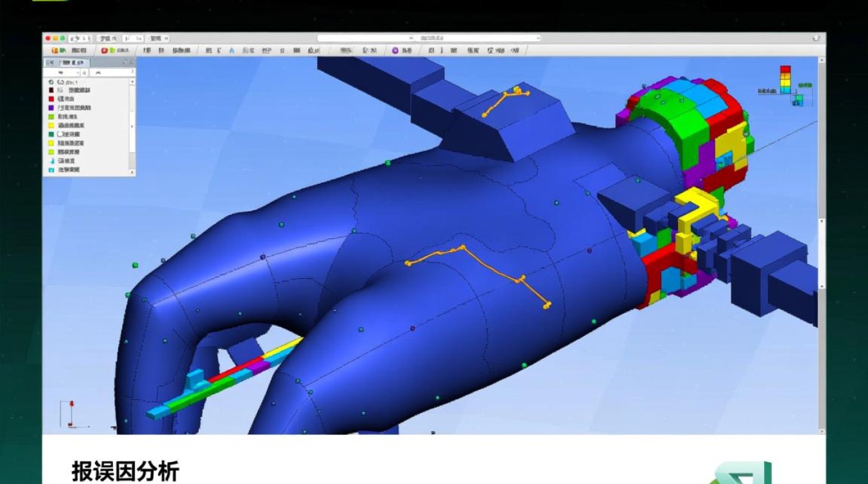The image size is (868, 484).
Task: Click the address field in the title bar
Action: tap(429, 38)
